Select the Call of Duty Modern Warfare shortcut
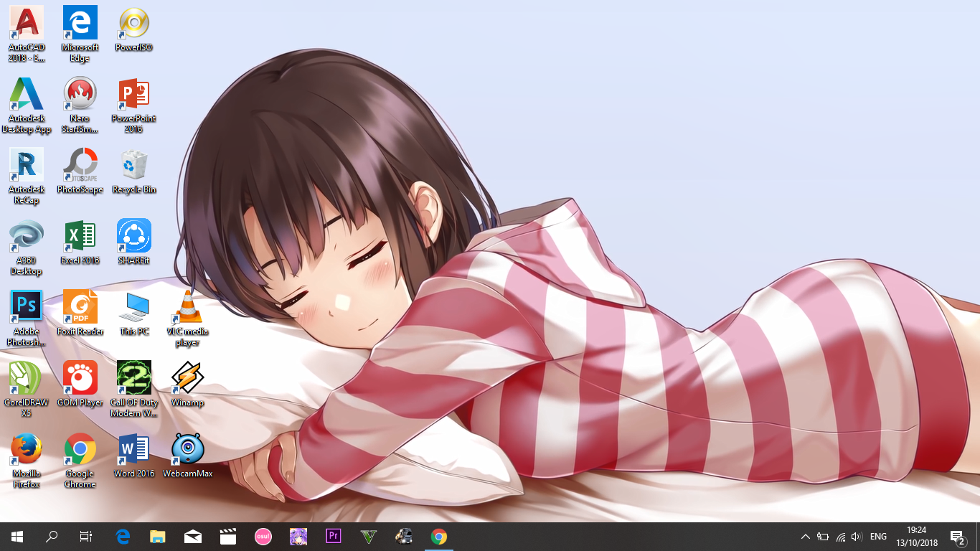980x551 pixels. coord(134,389)
